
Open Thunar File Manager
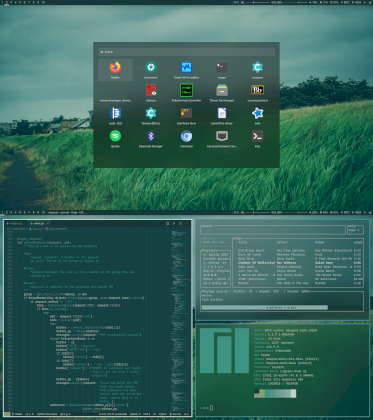222,93
